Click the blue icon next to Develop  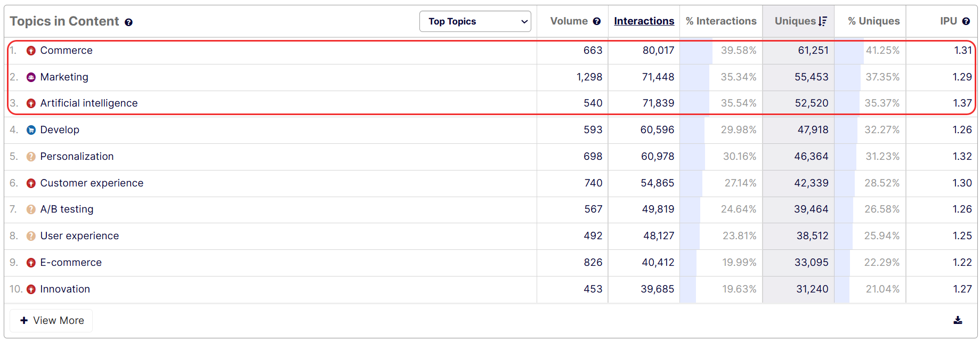pyautogui.click(x=31, y=130)
